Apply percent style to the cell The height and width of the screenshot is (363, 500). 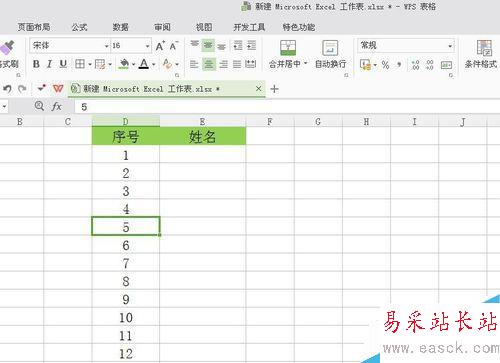tap(385, 64)
